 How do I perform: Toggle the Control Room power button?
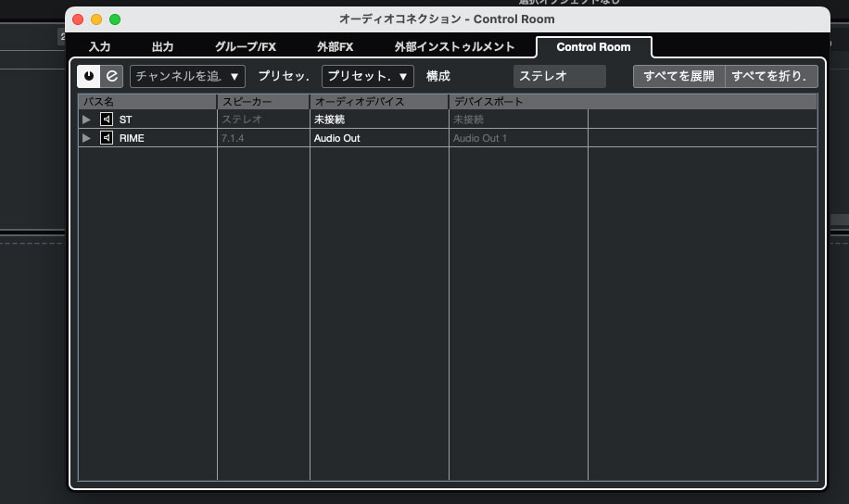(x=89, y=76)
